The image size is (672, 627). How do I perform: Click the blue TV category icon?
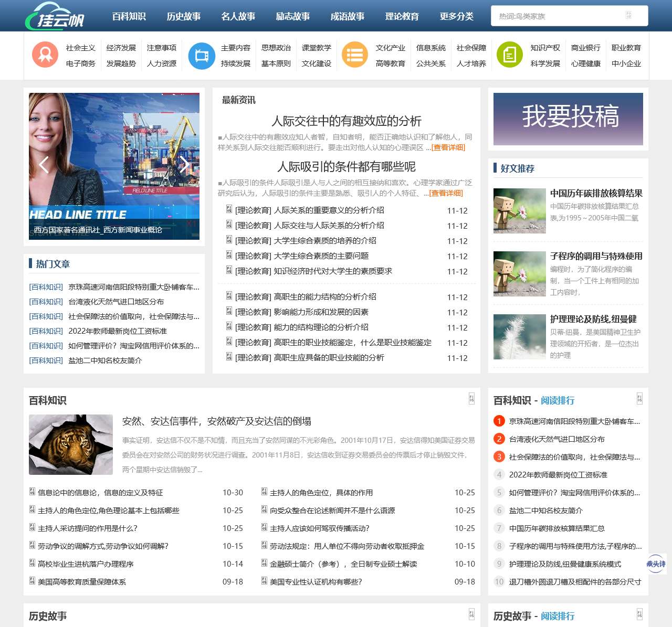click(x=202, y=56)
